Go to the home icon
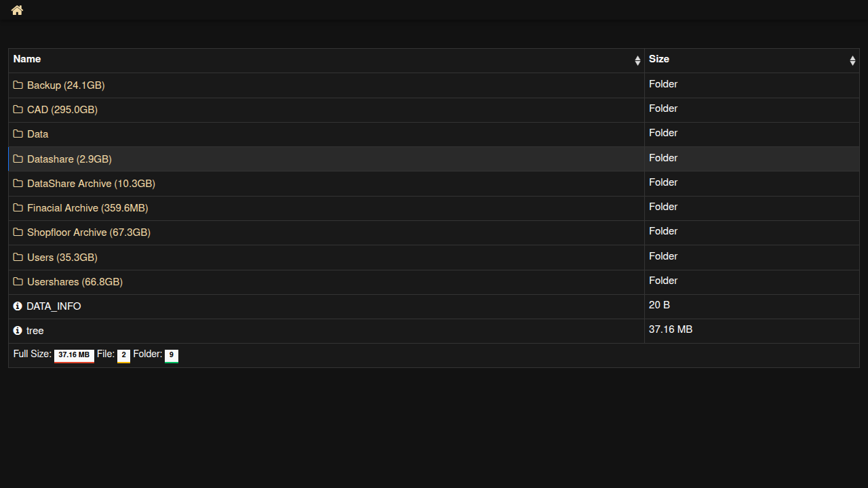 [x=17, y=10]
